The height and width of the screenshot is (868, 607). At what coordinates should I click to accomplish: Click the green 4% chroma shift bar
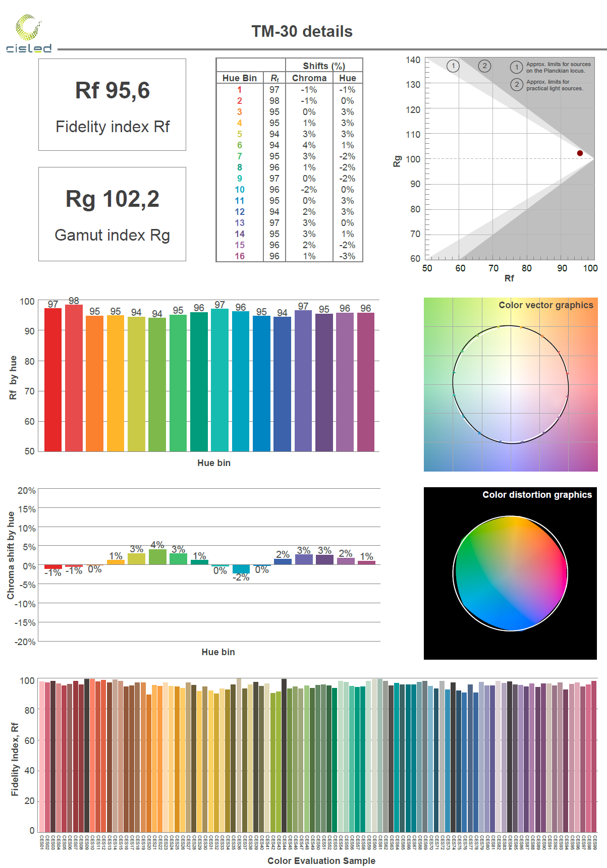(x=157, y=557)
